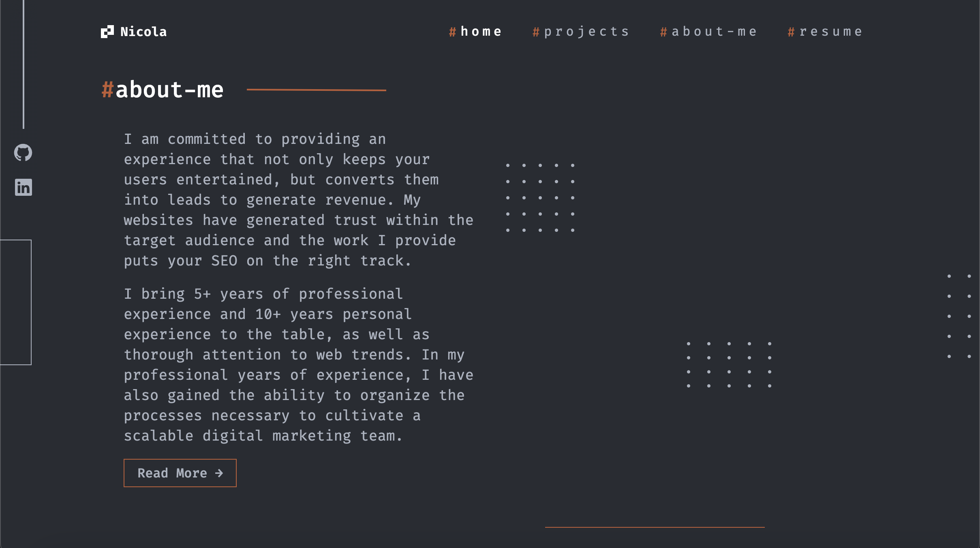Click the Nicola site name text

coord(143,32)
